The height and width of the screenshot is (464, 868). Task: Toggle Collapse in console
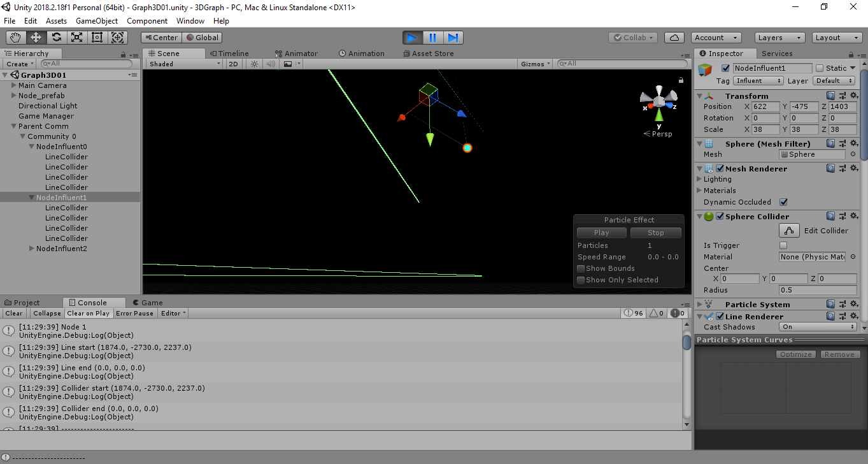[x=47, y=313]
